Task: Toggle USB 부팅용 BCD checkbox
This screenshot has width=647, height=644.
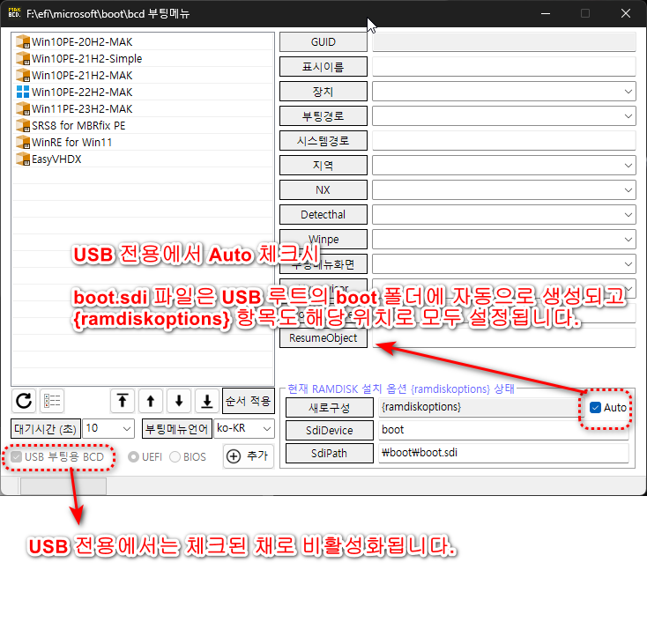Action: pyautogui.click(x=16, y=456)
